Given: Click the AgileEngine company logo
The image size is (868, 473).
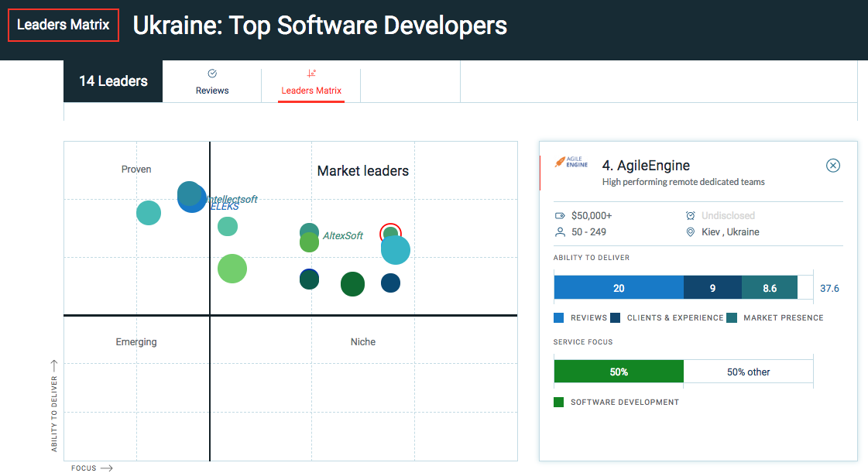Looking at the screenshot, I should (571, 162).
